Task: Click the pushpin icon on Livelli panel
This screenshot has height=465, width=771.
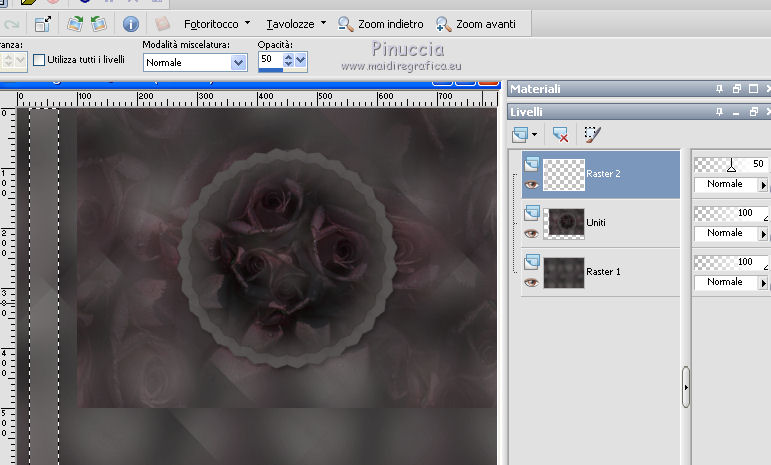Action: click(x=719, y=111)
